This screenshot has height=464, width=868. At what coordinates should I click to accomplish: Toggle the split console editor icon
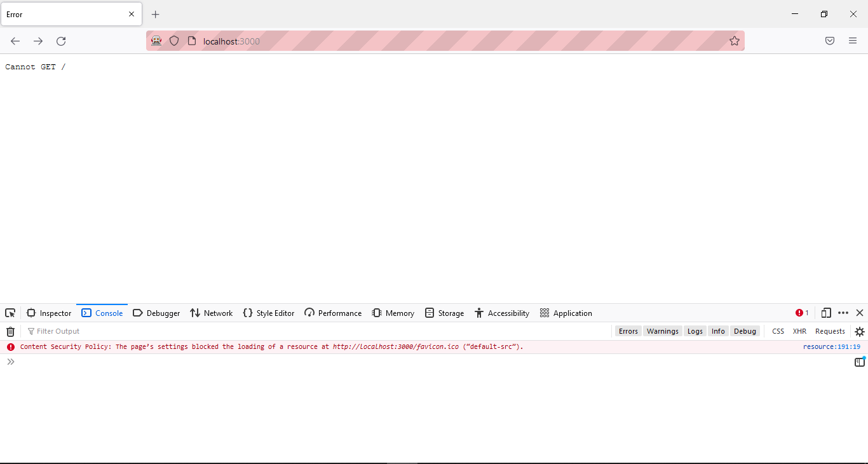click(860, 362)
